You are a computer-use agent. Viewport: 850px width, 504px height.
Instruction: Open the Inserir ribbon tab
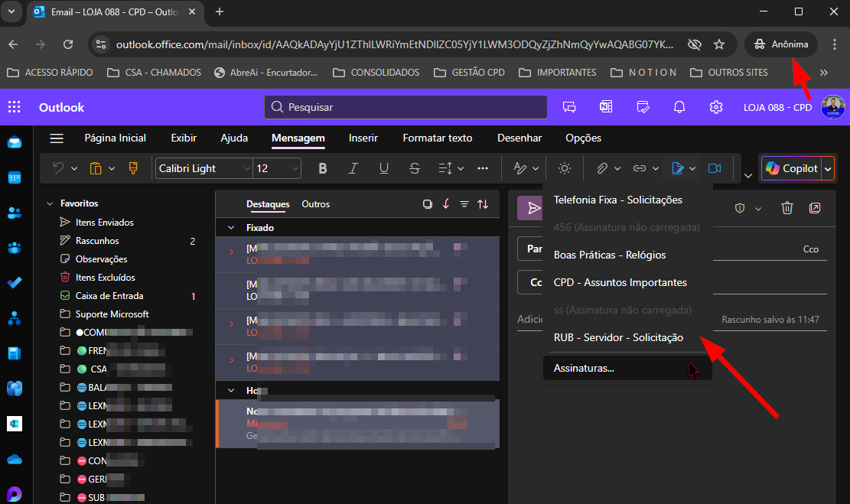pyautogui.click(x=363, y=138)
